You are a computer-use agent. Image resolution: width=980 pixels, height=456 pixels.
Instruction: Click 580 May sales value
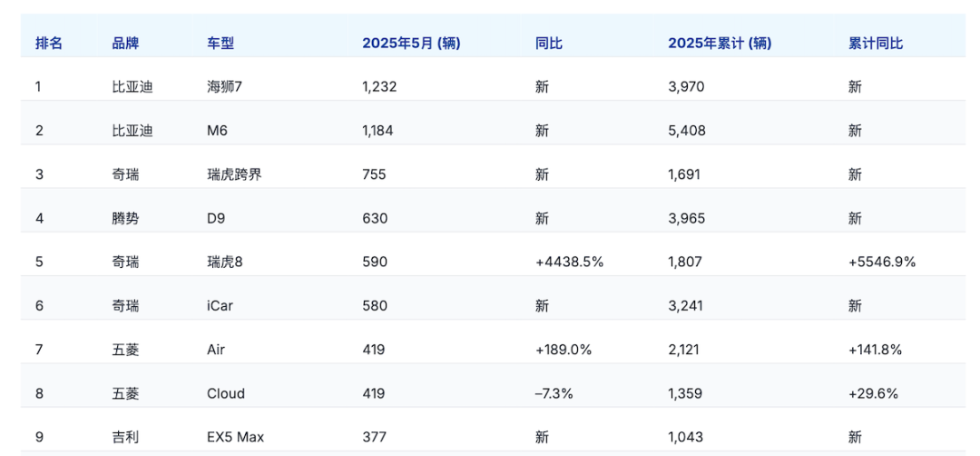tap(375, 306)
